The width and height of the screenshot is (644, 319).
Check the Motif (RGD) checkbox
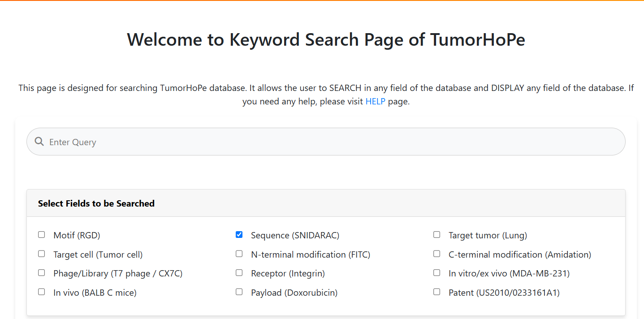click(41, 234)
